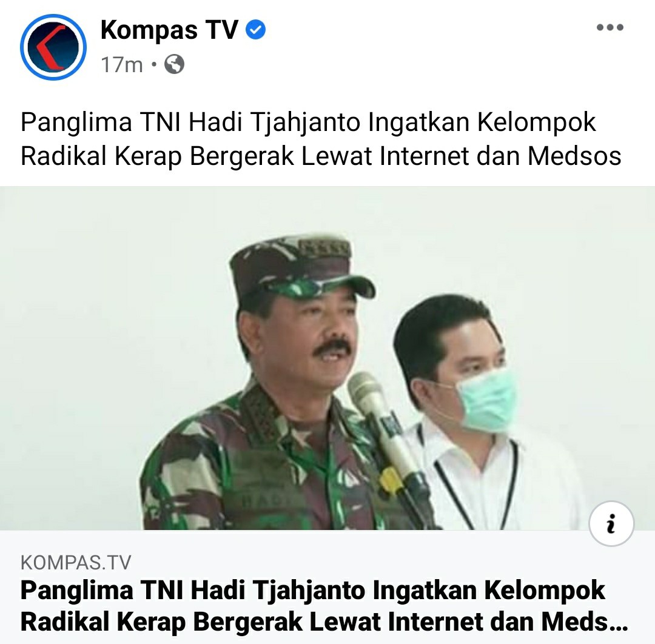Open the bold Panglima TNI article headline

click(324, 606)
